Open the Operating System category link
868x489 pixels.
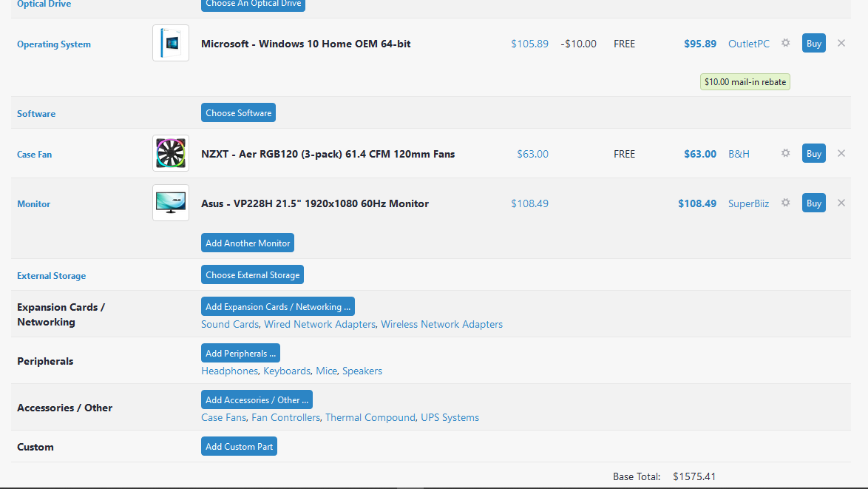(x=54, y=44)
